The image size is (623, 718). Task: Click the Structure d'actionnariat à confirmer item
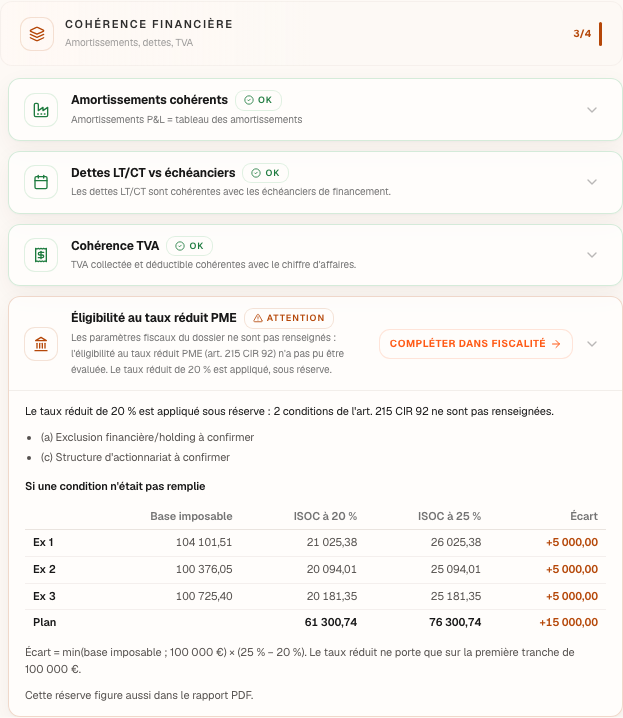click(x=135, y=457)
